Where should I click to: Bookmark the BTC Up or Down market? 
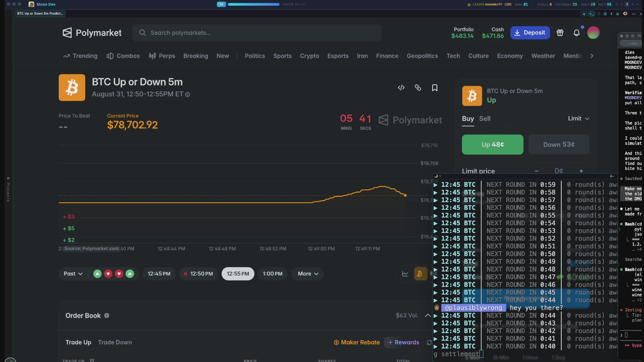435,88
